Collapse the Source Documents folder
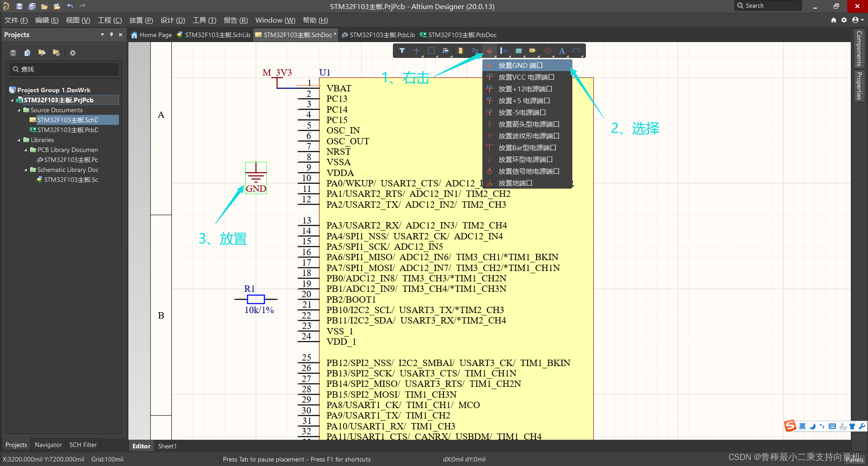This screenshot has width=868, height=466. click(x=19, y=110)
